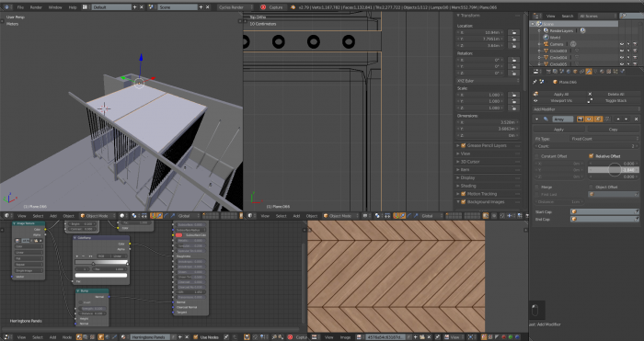The image size is (644, 341).
Task: Open the Particles tab in properties
Action: 615,72
